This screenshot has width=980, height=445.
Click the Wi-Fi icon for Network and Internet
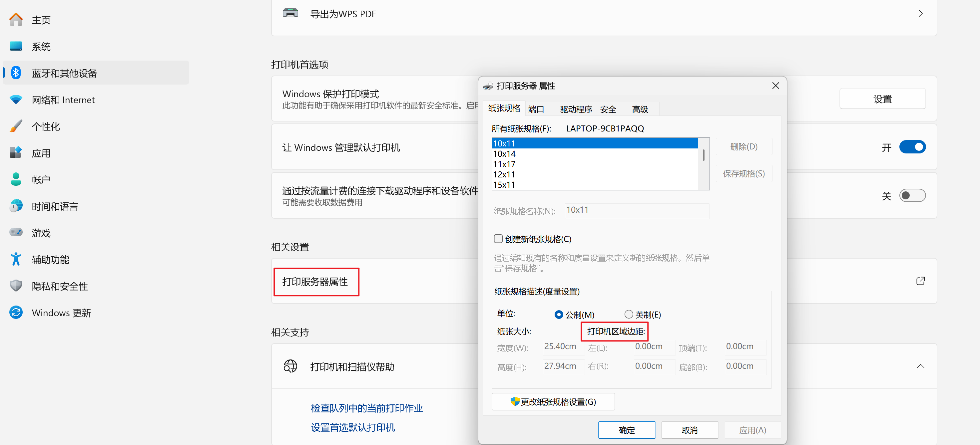[16, 100]
